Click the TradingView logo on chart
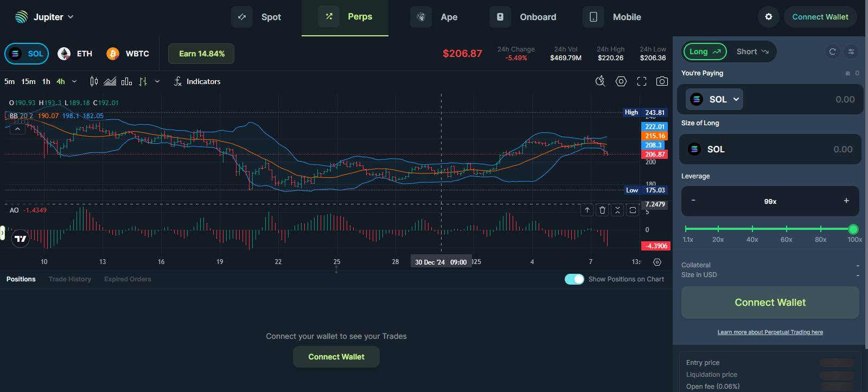 pyautogui.click(x=20, y=239)
